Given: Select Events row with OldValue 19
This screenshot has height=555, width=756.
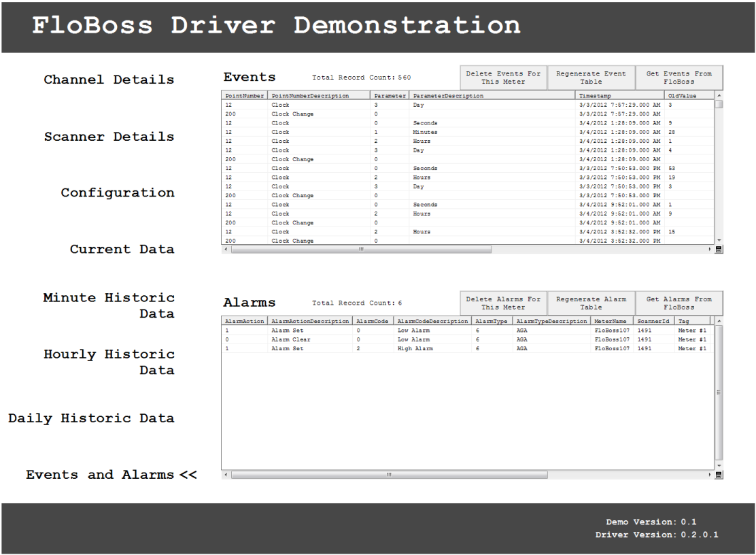Looking at the screenshot, I should [468, 178].
